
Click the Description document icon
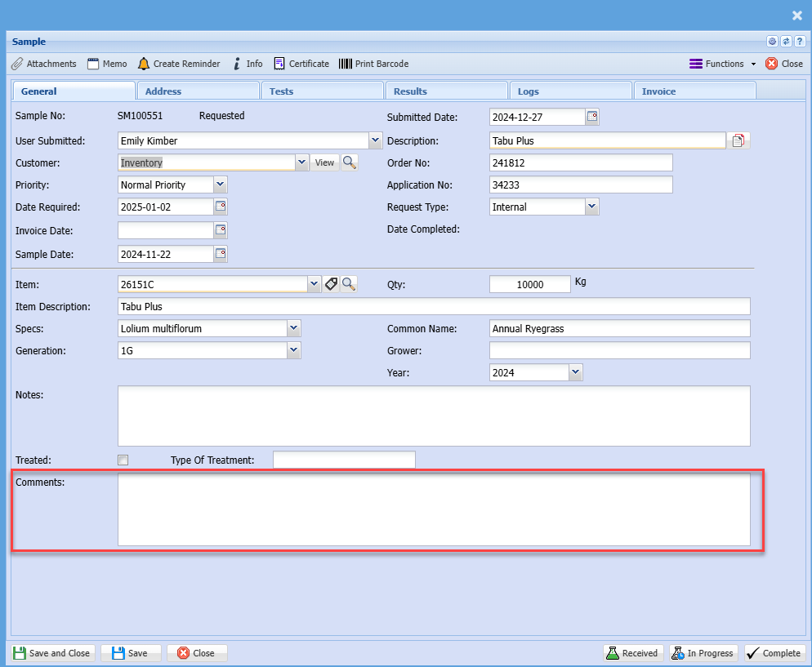[x=738, y=140]
